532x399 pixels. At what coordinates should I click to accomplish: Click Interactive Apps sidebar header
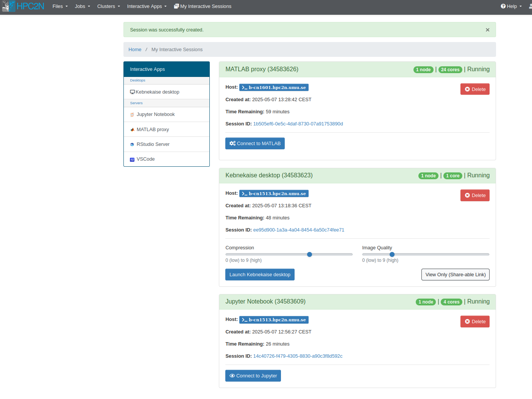tap(167, 69)
